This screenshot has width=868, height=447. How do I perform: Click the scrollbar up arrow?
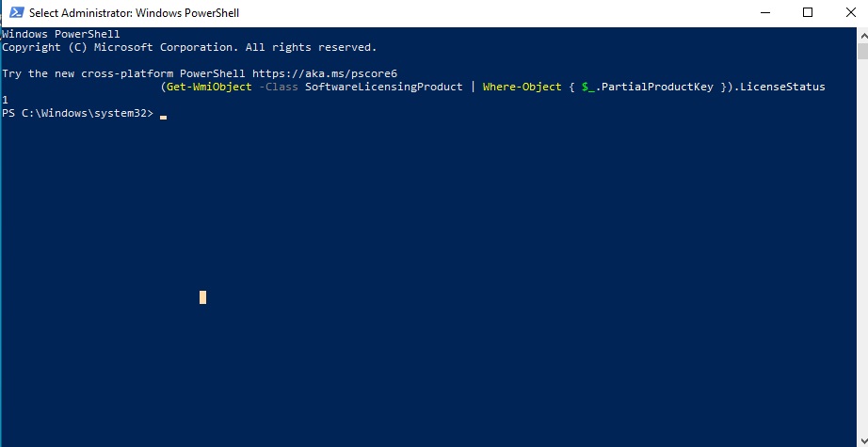point(861,34)
